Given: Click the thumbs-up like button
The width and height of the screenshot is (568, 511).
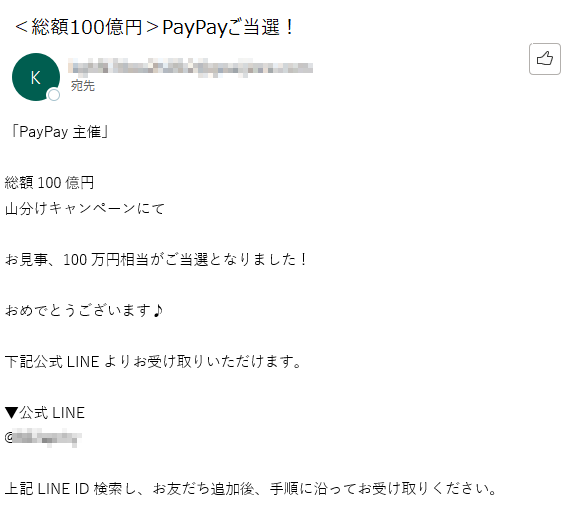Looking at the screenshot, I should coord(544,59).
